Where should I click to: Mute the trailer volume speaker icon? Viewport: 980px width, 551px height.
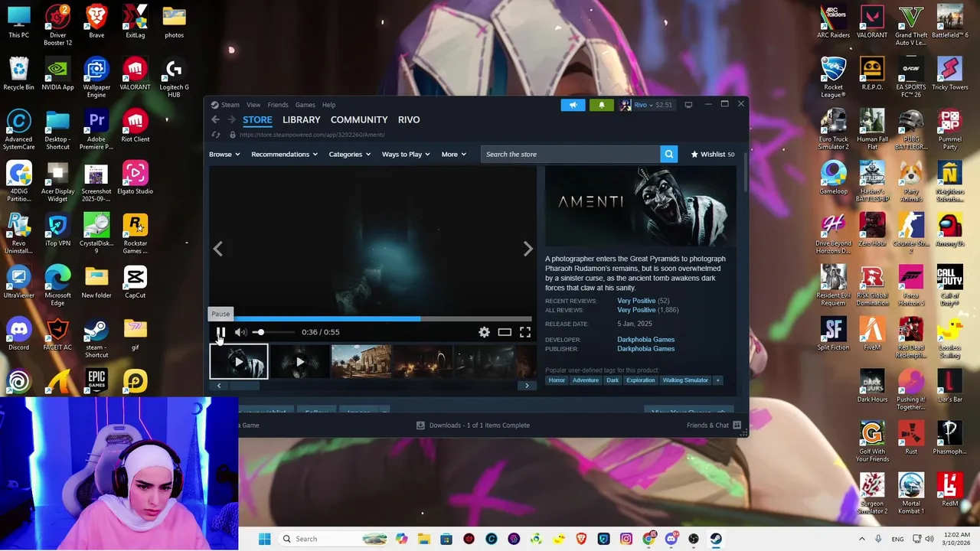(240, 332)
